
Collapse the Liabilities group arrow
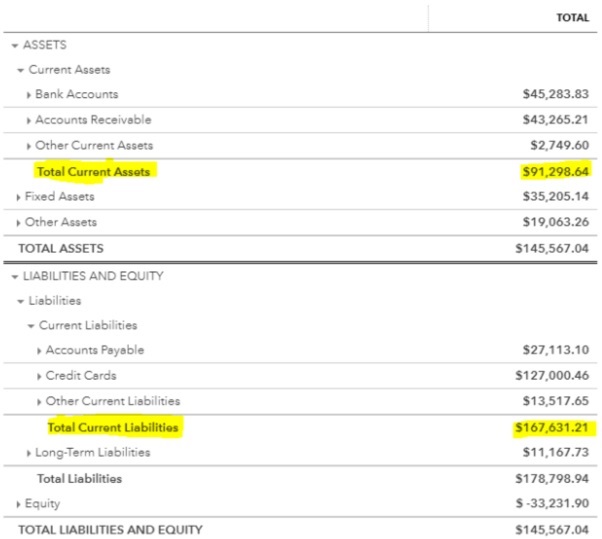(21, 301)
